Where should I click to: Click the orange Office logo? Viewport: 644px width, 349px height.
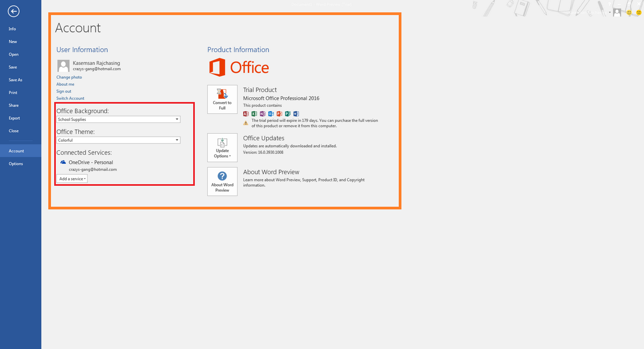coord(239,68)
